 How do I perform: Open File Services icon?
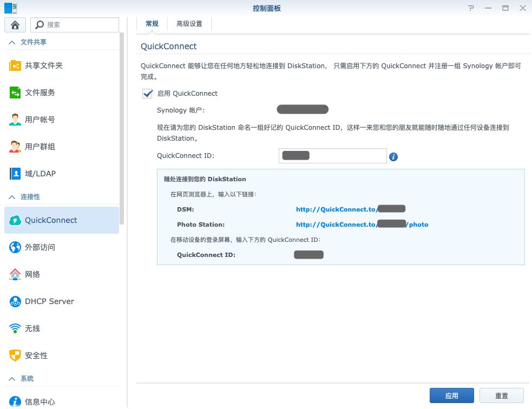[15, 93]
